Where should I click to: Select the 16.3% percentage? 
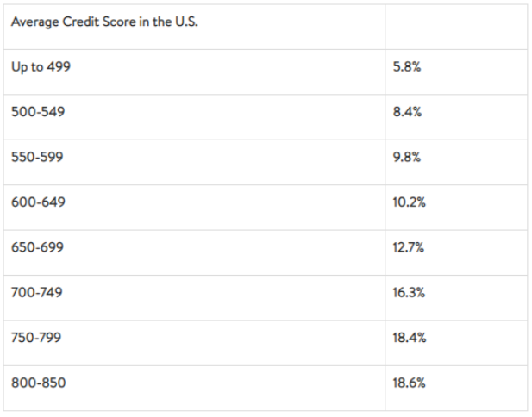409,293
